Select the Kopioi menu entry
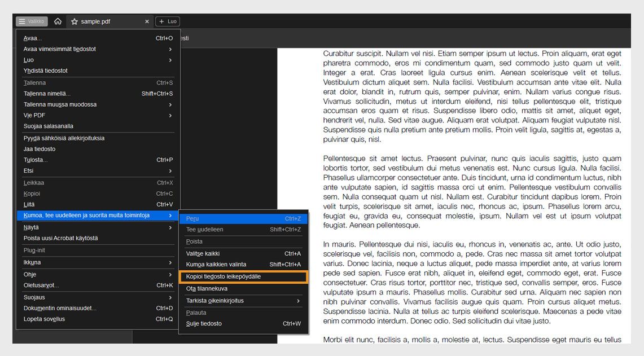This screenshot has width=644, height=356. [98, 194]
